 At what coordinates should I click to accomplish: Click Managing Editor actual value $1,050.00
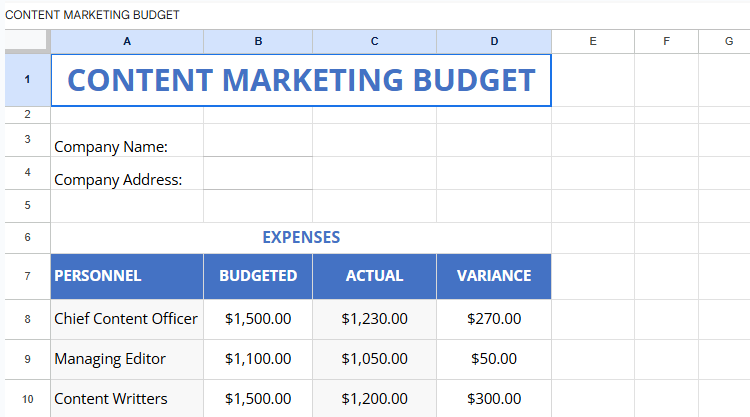pos(374,359)
